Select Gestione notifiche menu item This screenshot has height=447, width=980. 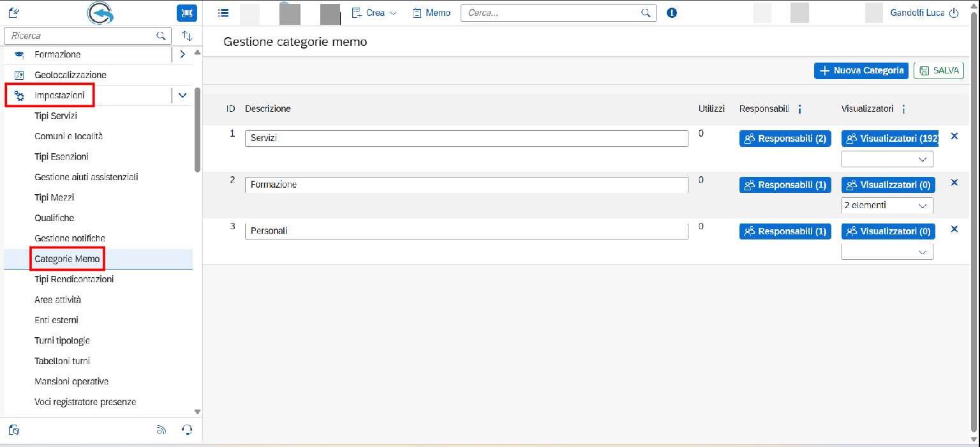pos(70,238)
